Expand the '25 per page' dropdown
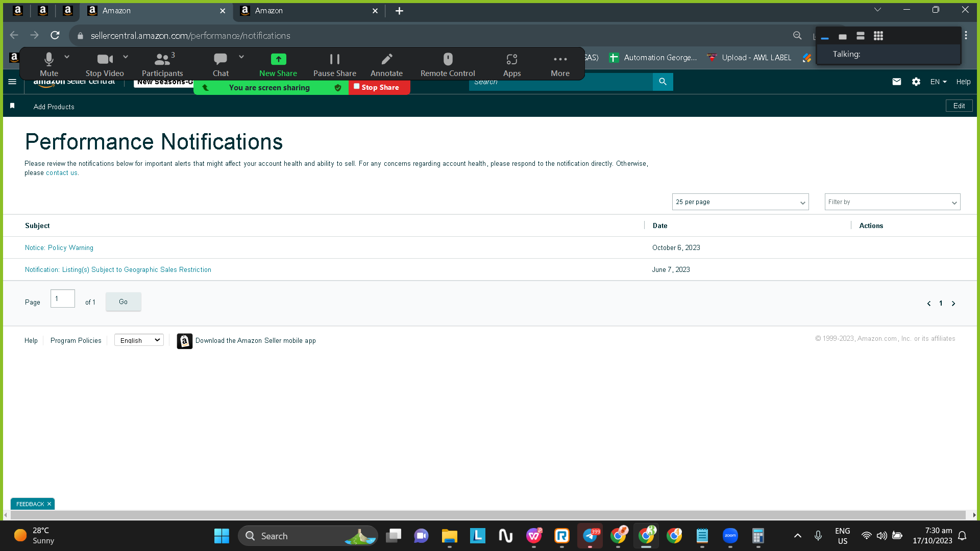The width and height of the screenshot is (980, 551). click(740, 202)
